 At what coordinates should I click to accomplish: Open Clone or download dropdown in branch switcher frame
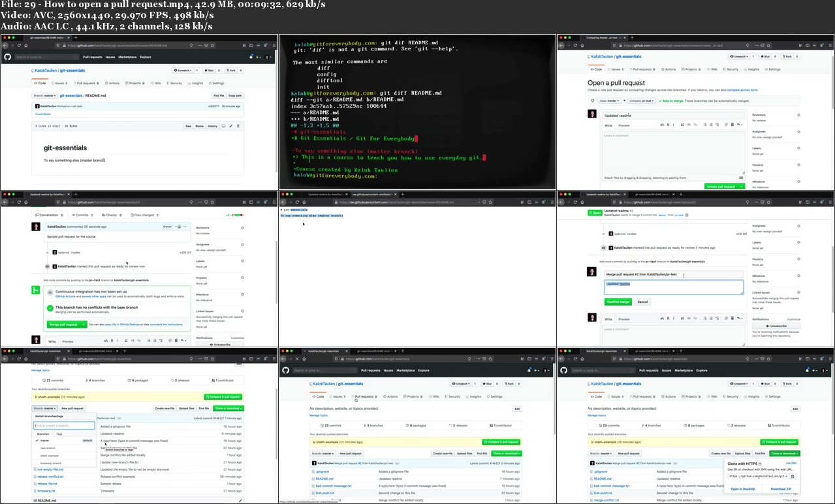point(228,408)
